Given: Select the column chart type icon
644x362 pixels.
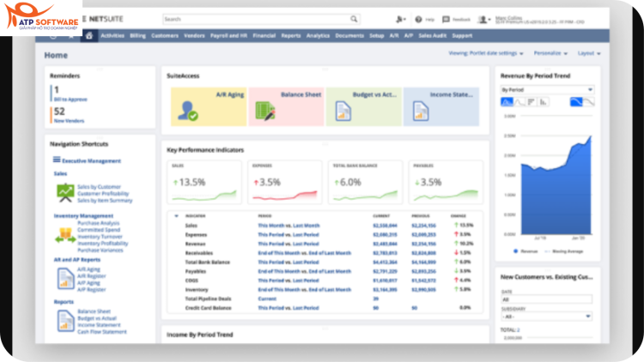Looking at the screenshot, I should pyautogui.click(x=544, y=102).
